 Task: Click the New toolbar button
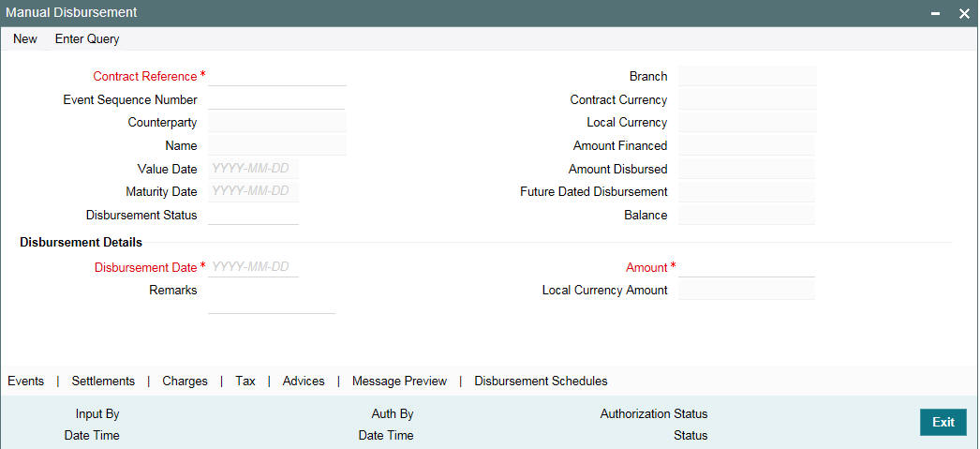[x=25, y=38]
